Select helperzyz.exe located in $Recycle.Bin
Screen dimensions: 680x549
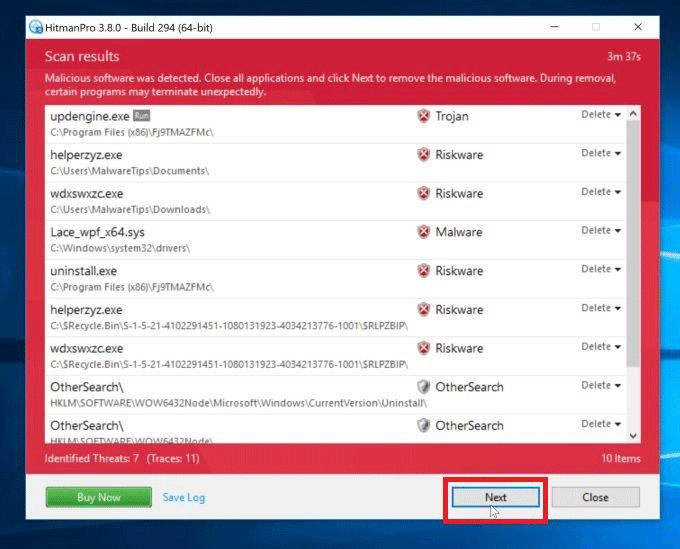click(336, 317)
